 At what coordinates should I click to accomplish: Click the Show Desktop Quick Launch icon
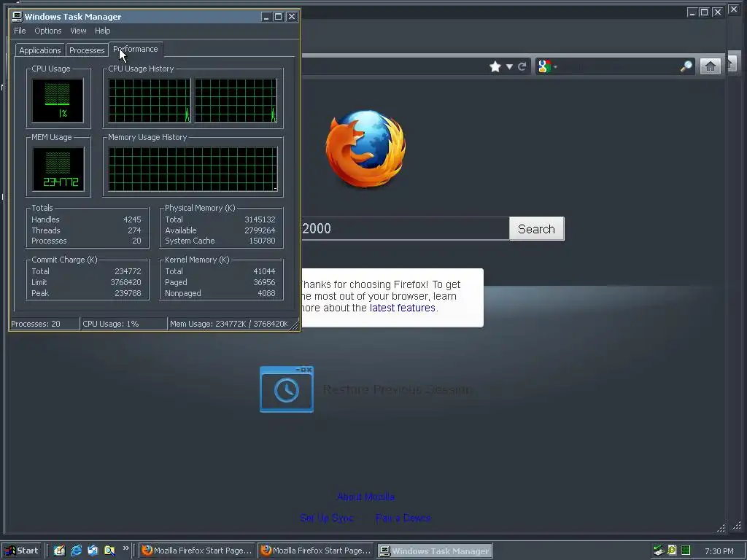59,551
